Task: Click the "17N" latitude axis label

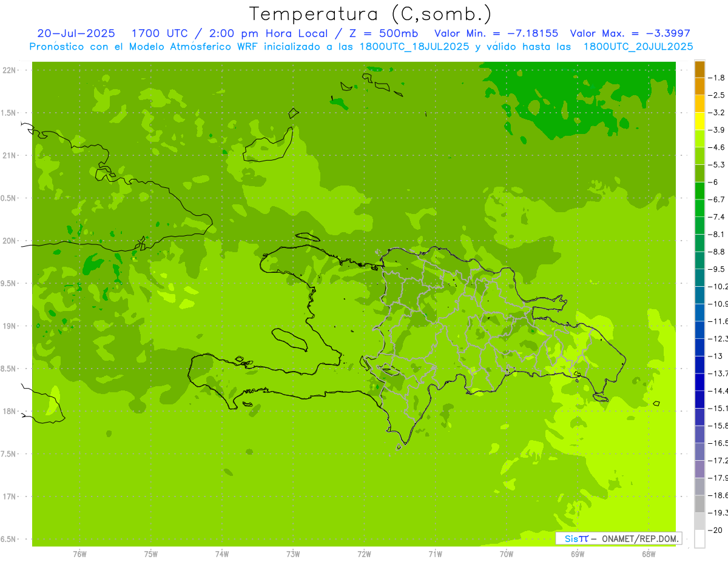Action: pyautogui.click(x=9, y=497)
